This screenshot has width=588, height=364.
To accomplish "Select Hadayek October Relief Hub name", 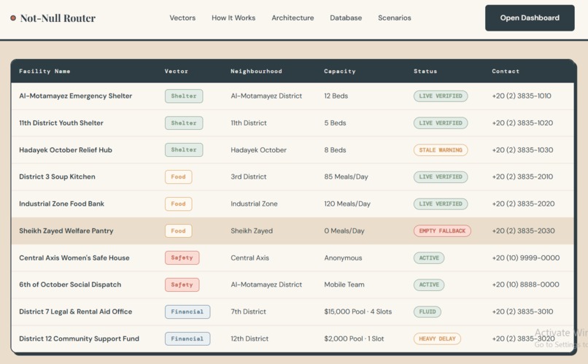I will pyautogui.click(x=66, y=150).
